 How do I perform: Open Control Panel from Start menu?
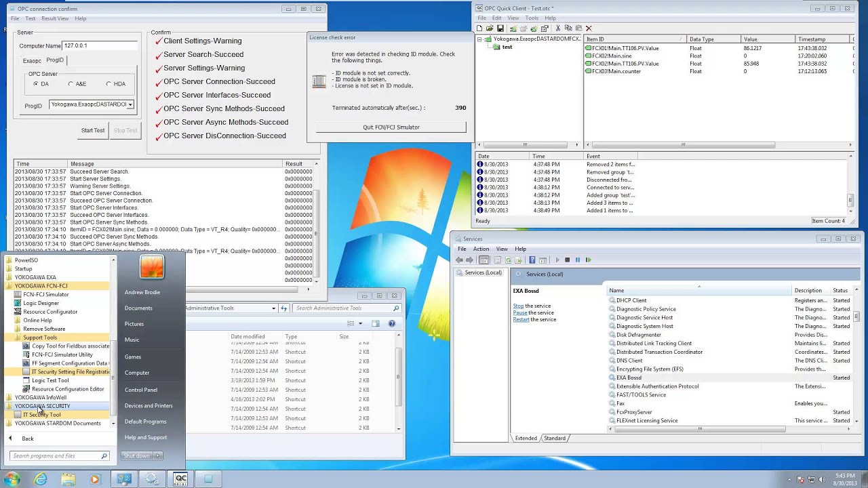tap(141, 390)
